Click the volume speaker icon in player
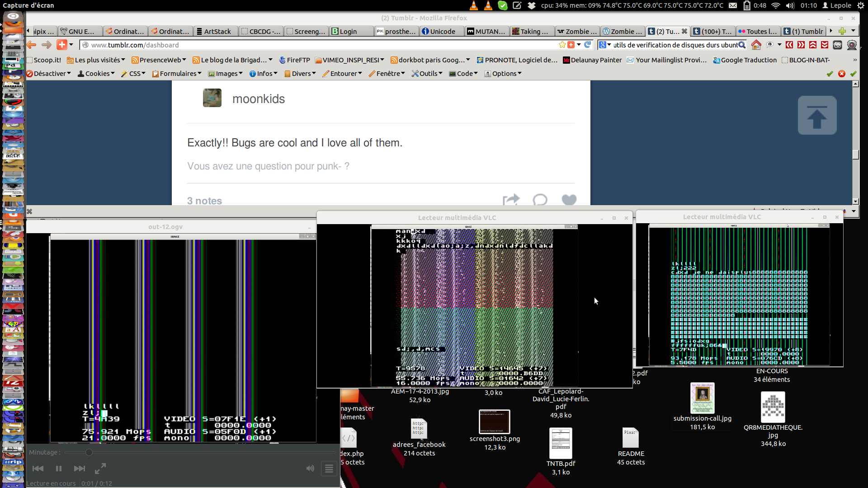868x488 pixels. pos(310,469)
